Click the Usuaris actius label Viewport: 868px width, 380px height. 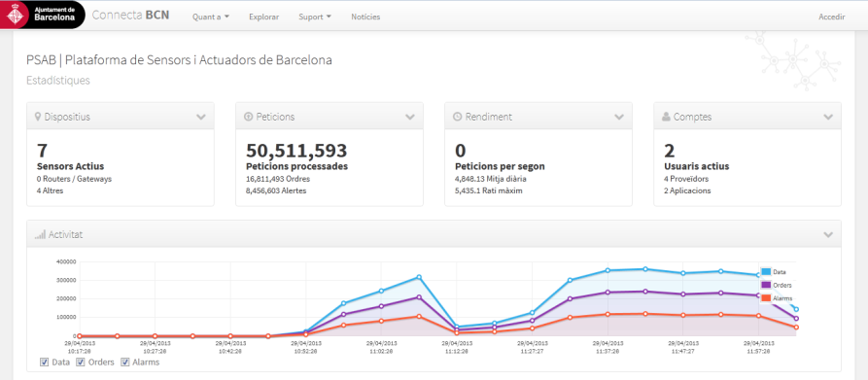click(696, 166)
